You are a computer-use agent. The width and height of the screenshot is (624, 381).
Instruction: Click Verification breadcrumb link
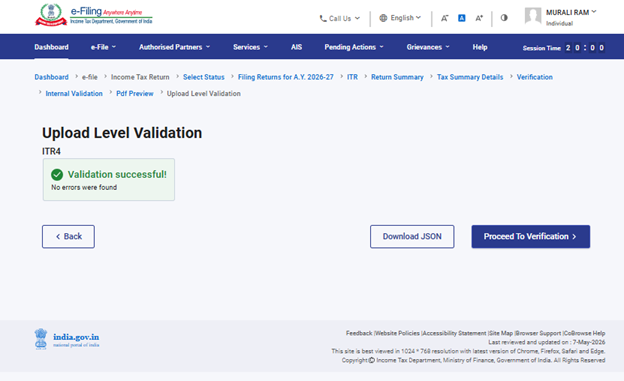(534, 77)
